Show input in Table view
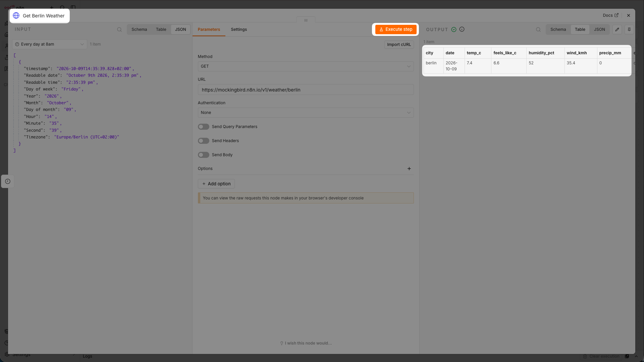The image size is (644, 362). [x=161, y=29]
